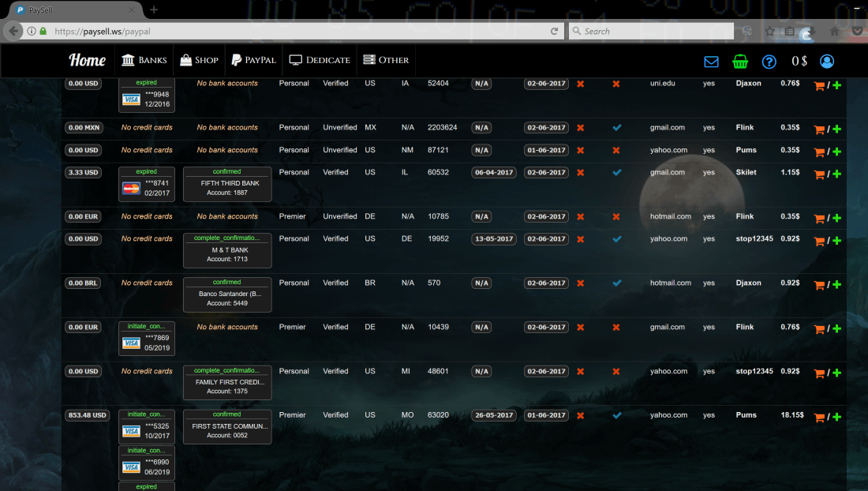Focus the address bar showing paysell.ws/paypal
This screenshot has width=868, height=491.
coord(300,32)
